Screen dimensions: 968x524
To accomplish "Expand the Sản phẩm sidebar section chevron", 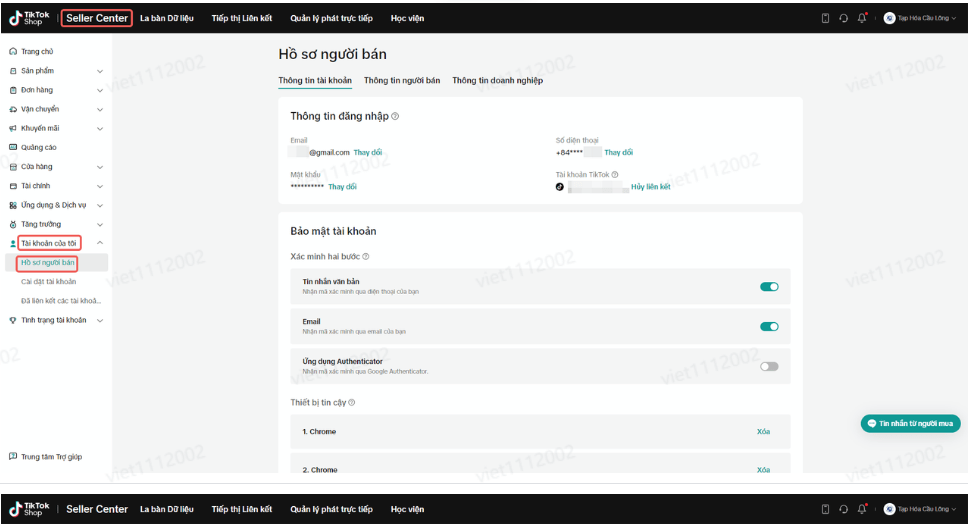I will pyautogui.click(x=99, y=71).
